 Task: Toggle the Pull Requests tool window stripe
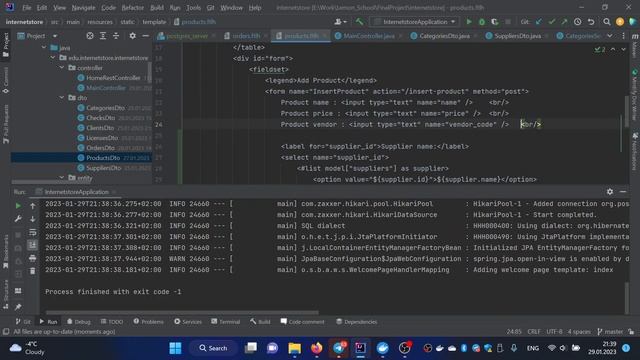click(x=6, y=124)
